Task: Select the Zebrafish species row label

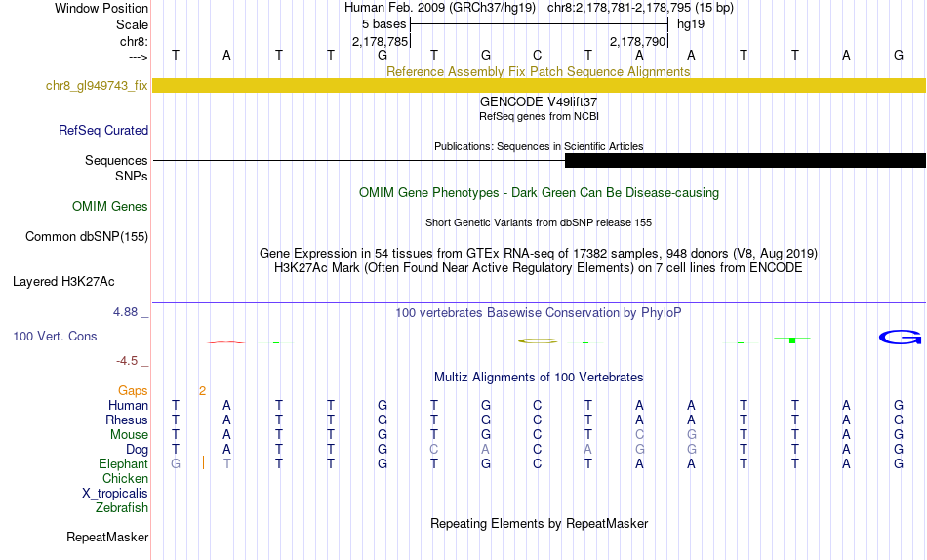Action: coord(122,508)
